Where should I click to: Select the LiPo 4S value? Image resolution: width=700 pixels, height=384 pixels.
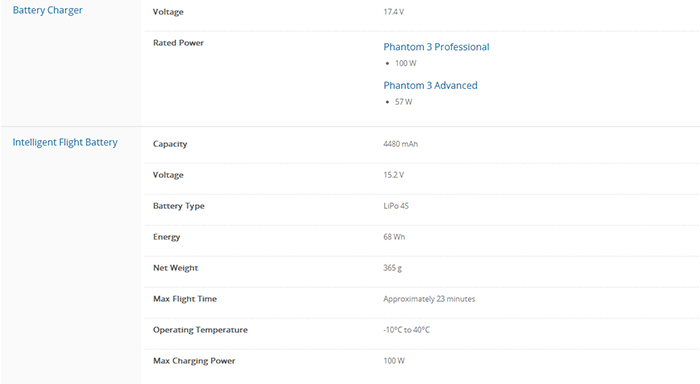tap(396, 206)
